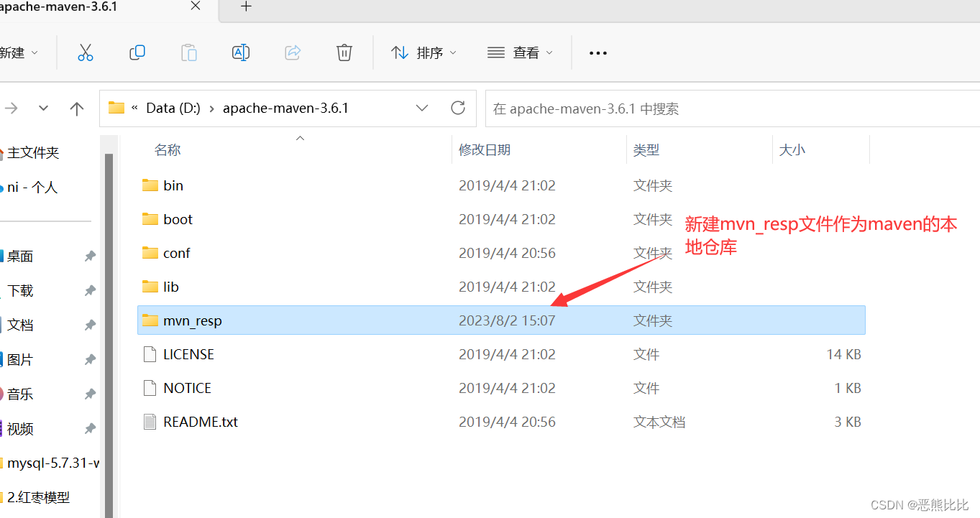Image resolution: width=980 pixels, height=518 pixels.
Task: Select the NOTICE file icon
Action: (x=150, y=388)
